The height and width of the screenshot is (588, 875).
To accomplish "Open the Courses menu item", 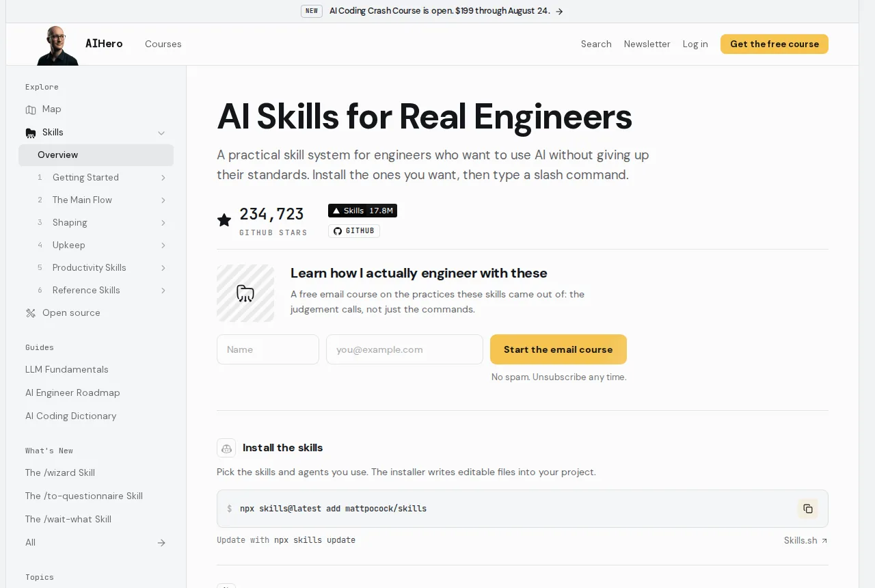I will (163, 44).
